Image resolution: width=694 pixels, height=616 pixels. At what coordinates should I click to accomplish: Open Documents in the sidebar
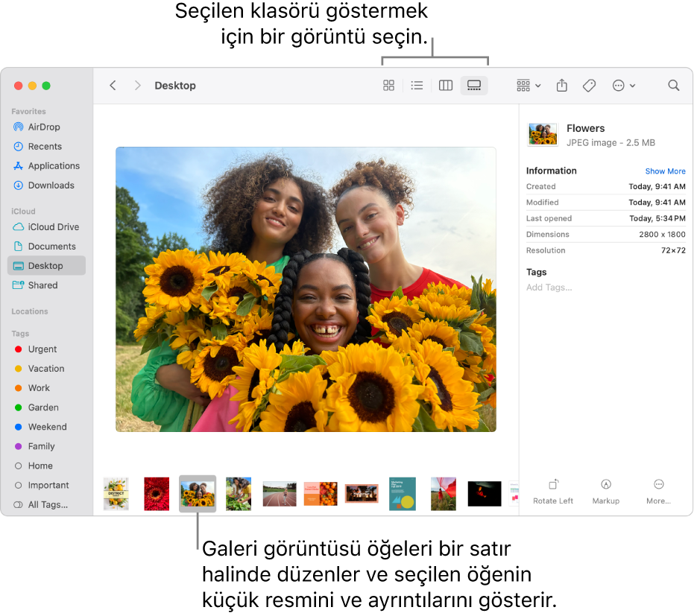[x=46, y=247]
